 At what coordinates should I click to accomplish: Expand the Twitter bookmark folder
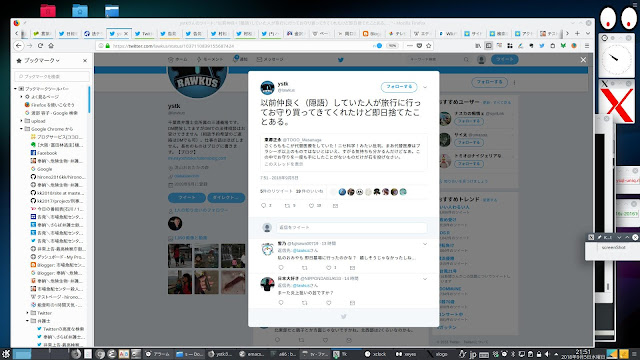click(x=28, y=313)
